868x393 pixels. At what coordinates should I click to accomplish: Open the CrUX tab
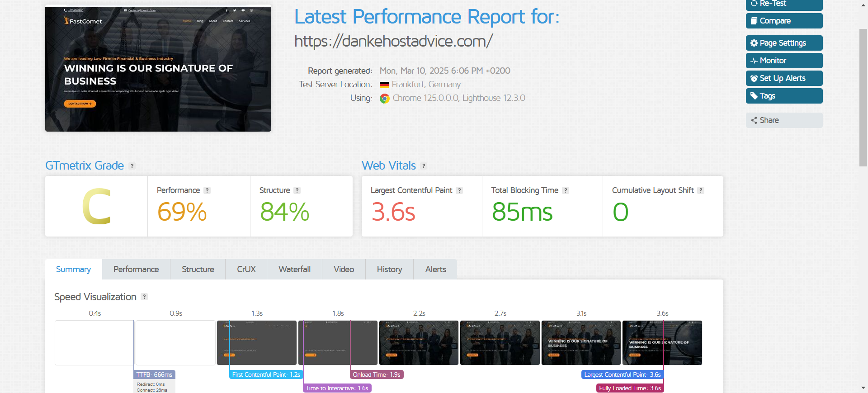click(x=246, y=270)
